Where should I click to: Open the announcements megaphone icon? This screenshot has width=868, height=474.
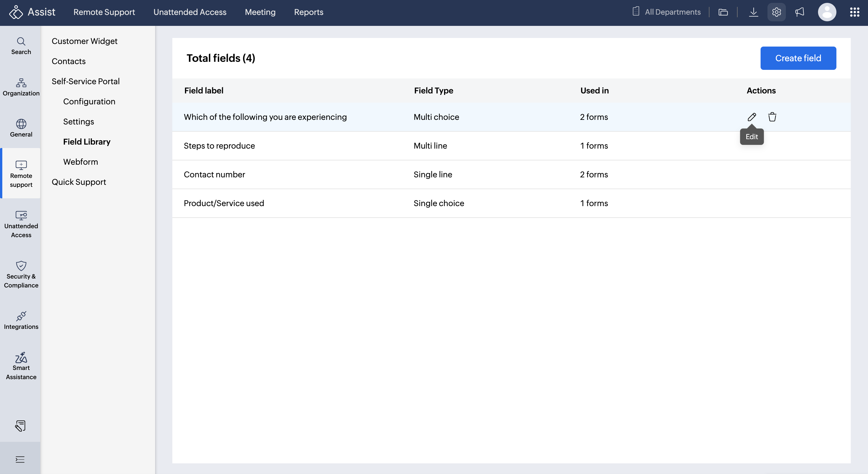pos(800,12)
